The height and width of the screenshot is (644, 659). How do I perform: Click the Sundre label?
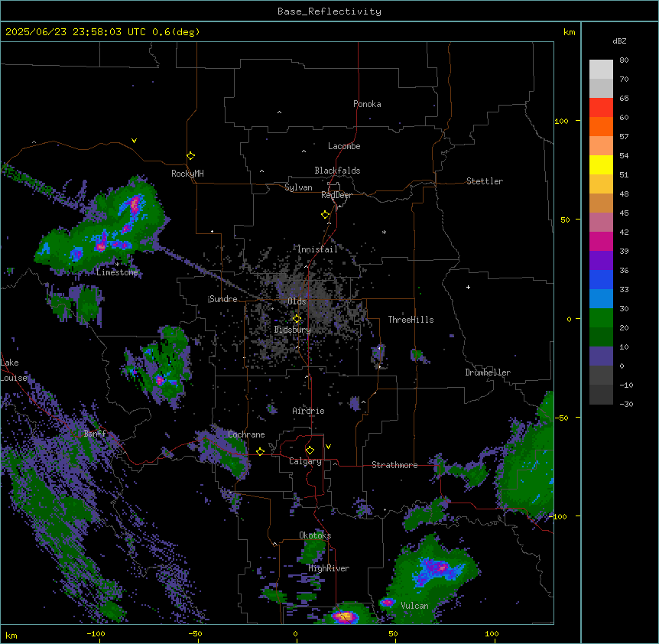click(x=223, y=299)
